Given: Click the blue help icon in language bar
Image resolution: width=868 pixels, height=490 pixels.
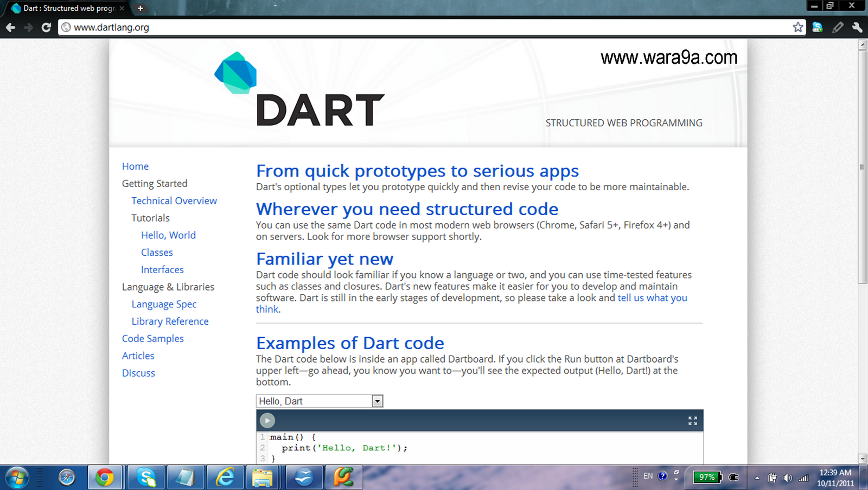Looking at the screenshot, I should [662, 476].
